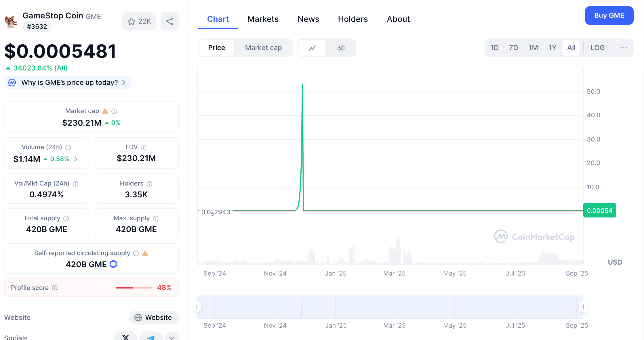Set chart range to All

(571, 48)
